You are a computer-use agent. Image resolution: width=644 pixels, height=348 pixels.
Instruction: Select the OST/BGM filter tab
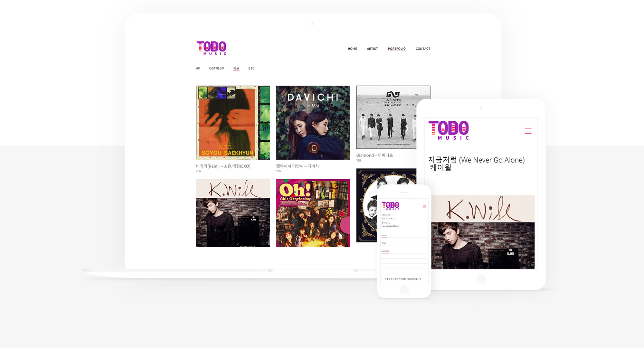[217, 68]
